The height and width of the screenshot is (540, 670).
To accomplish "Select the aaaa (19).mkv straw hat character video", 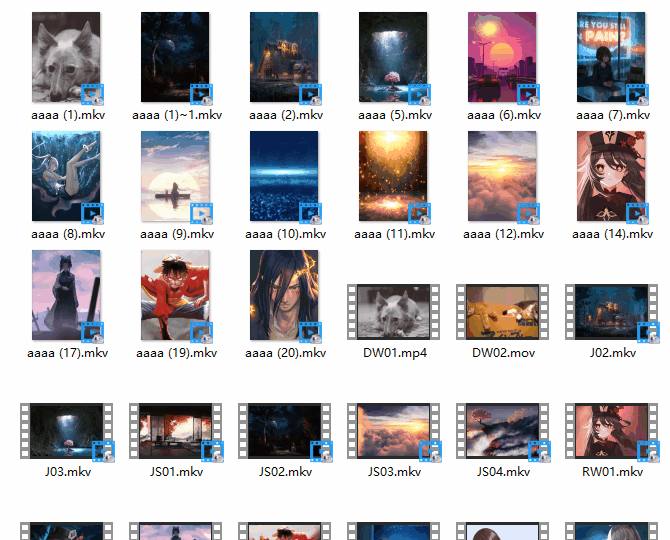I will click(x=176, y=296).
